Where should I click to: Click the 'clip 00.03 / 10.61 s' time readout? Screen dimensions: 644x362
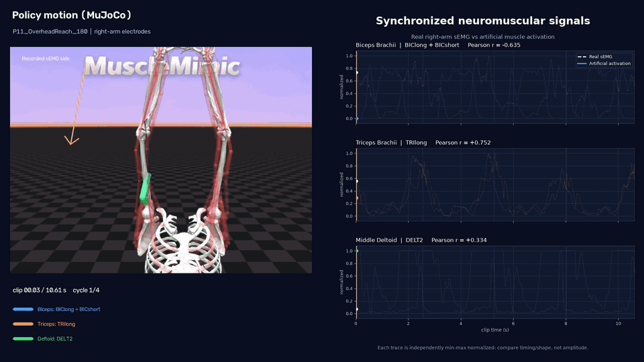pos(40,290)
